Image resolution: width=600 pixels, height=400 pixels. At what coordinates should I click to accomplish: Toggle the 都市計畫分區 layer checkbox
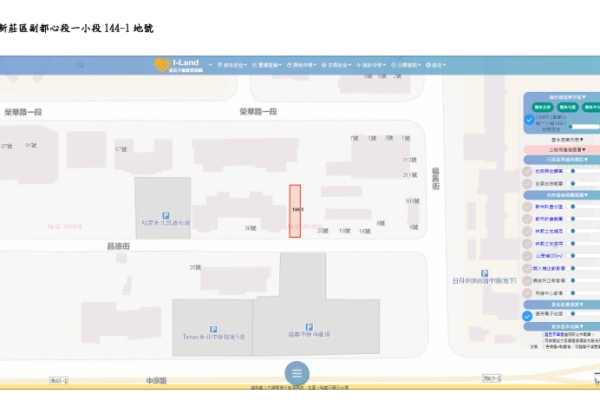[527, 207]
